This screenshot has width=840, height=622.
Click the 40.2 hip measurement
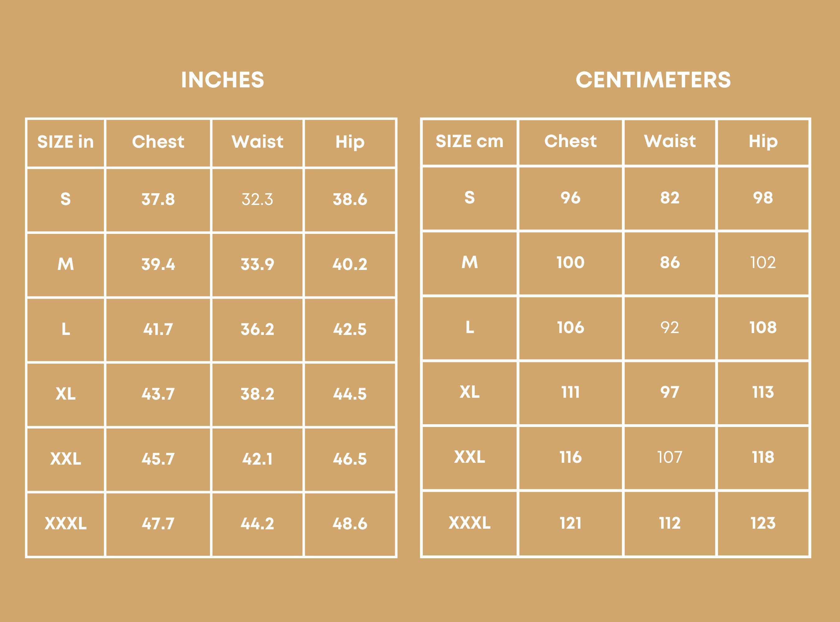pos(350,264)
